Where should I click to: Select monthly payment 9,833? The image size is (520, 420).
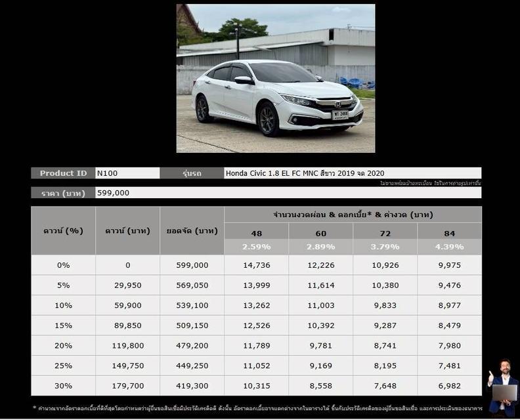tap(385, 305)
